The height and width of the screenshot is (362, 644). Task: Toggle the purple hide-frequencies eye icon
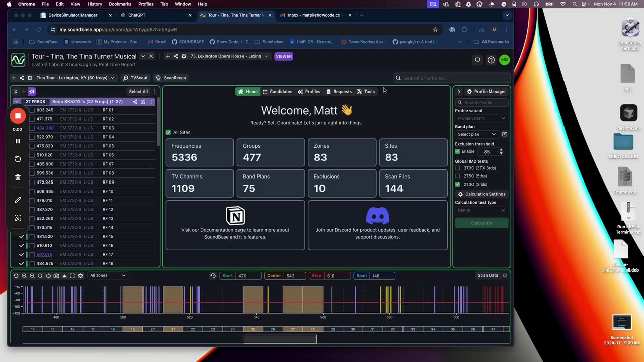(32, 92)
